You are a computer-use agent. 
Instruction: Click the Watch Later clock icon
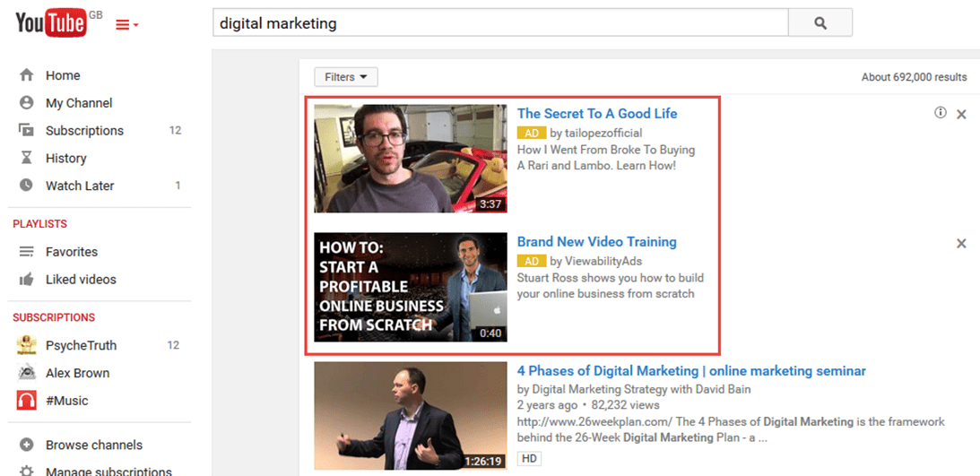(26, 186)
